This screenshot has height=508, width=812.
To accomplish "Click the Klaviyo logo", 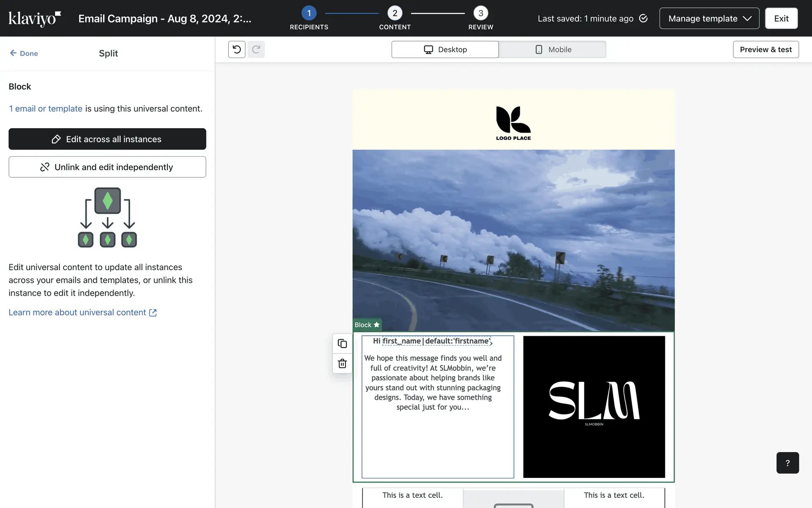I will pyautogui.click(x=35, y=19).
